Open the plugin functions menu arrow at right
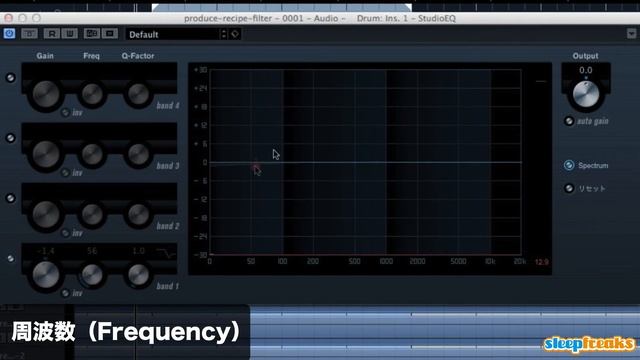 click(631, 33)
